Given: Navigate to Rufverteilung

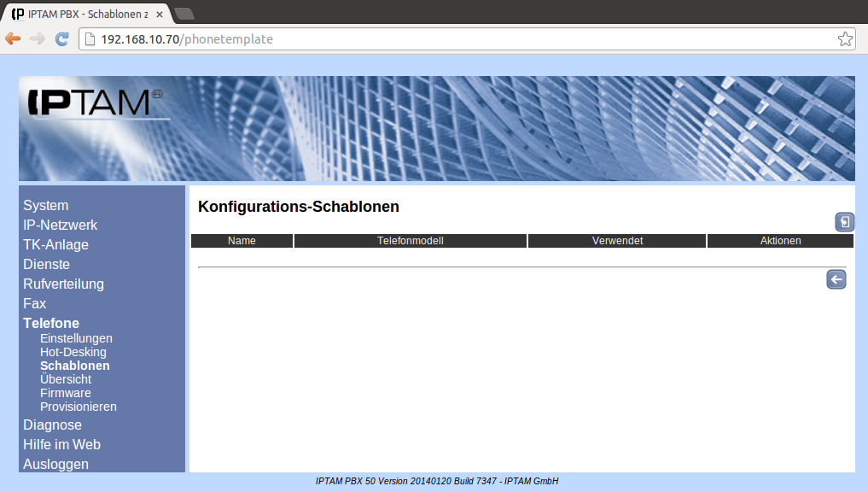Looking at the screenshot, I should click(63, 284).
